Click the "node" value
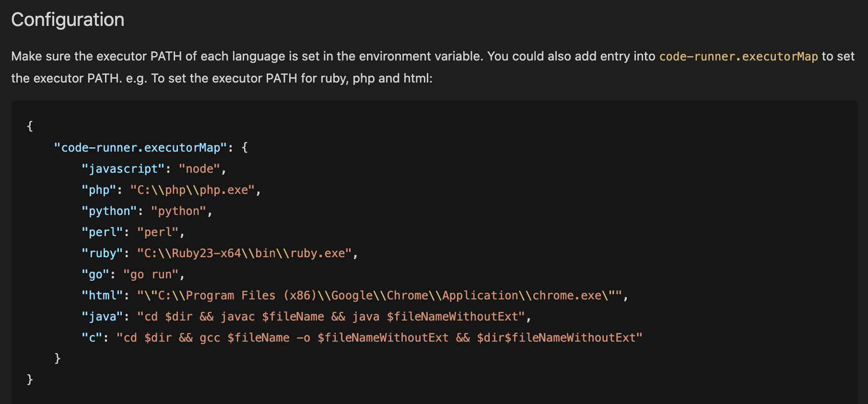Image resolution: width=868 pixels, height=404 pixels. [199, 169]
